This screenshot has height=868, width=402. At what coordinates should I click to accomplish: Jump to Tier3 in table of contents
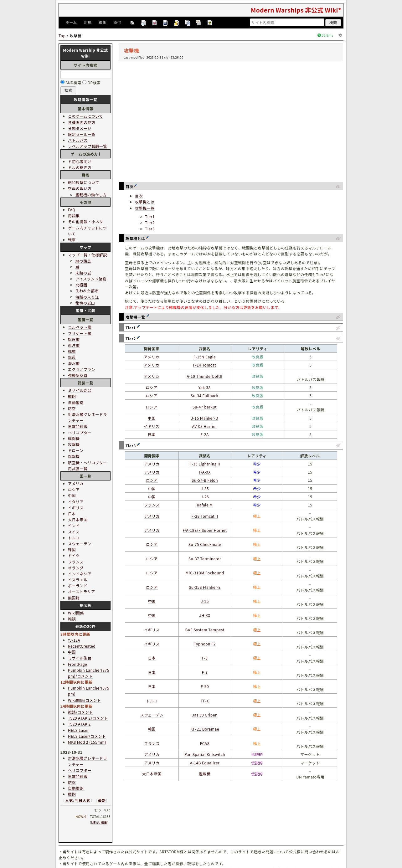tap(150, 229)
